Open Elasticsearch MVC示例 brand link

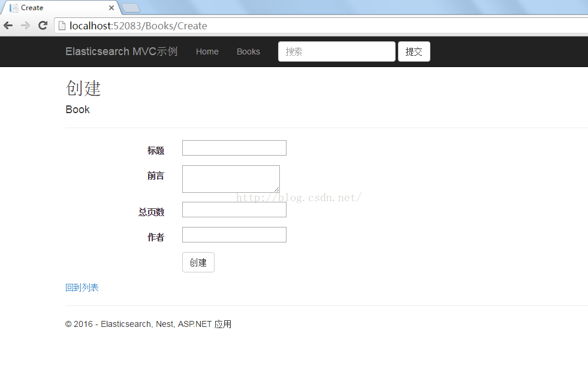coord(122,51)
